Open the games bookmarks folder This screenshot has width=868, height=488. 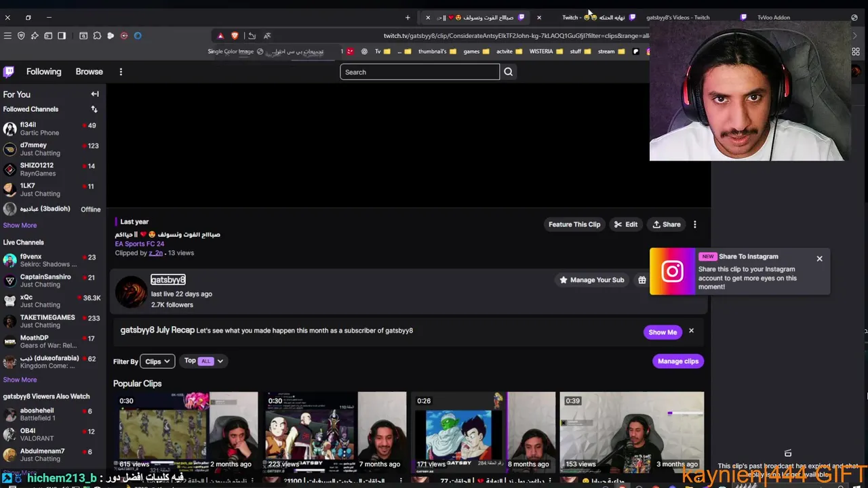click(x=476, y=52)
